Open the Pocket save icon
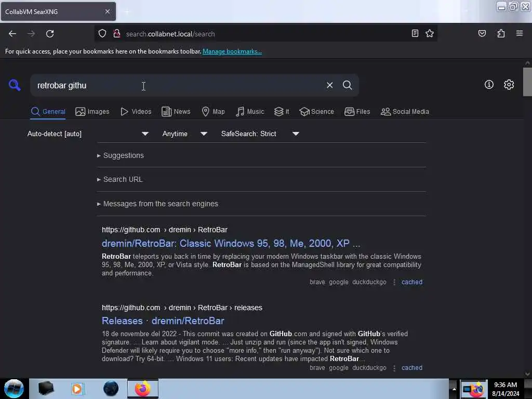Image resolution: width=532 pixels, height=399 pixels. 482,33
